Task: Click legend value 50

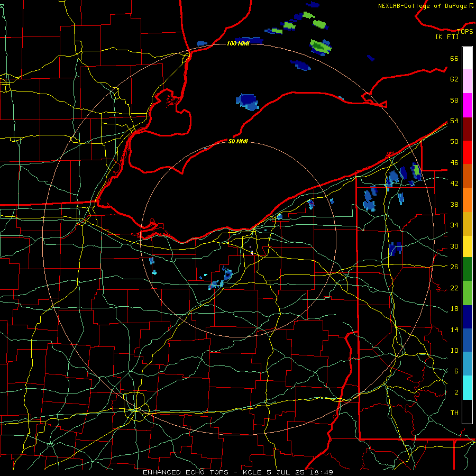Action: tap(454, 141)
